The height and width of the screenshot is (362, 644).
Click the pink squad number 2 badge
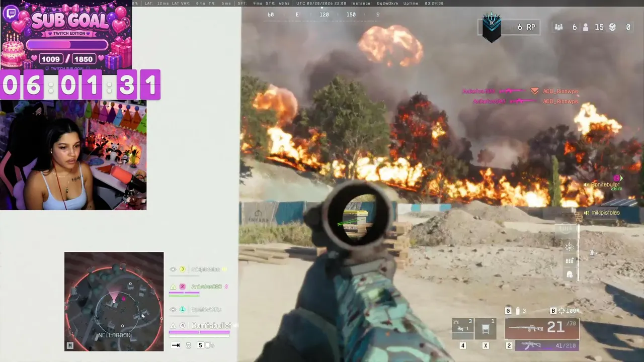click(x=183, y=287)
